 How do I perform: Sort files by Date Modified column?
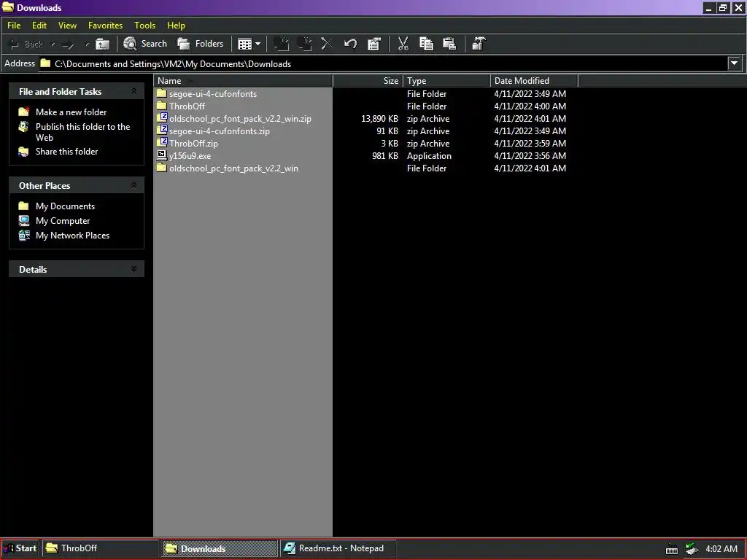(x=534, y=80)
